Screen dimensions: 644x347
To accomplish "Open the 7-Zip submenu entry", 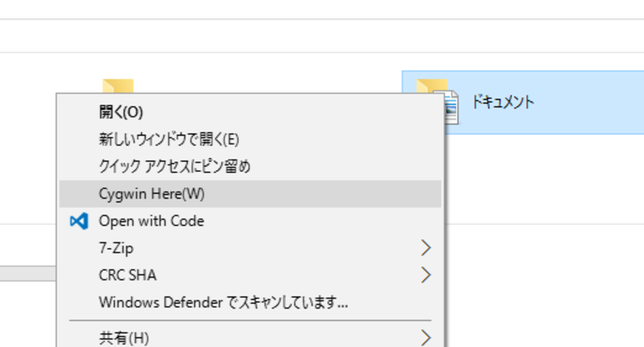I will pyautogui.click(x=250, y=248).
